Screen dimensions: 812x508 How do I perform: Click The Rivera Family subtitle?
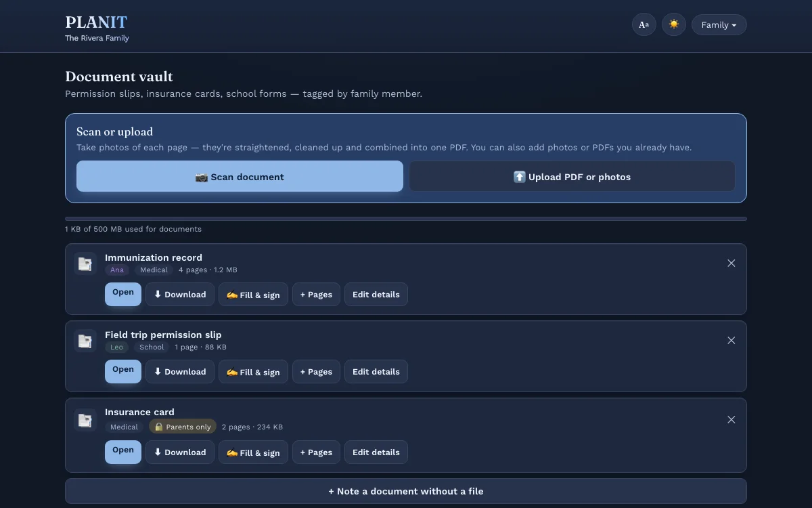pos(97,38)
